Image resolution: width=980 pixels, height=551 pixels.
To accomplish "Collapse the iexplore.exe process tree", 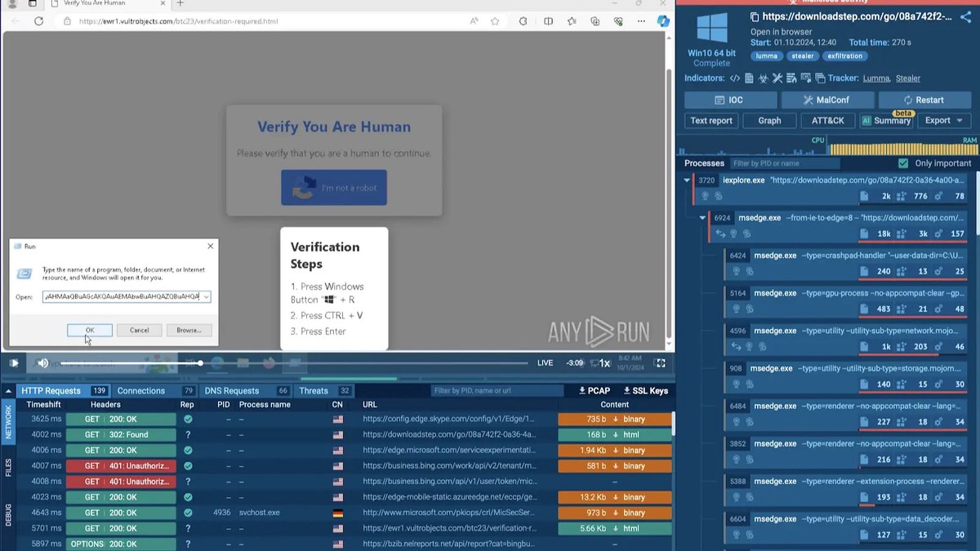I will pyautogui.click(x=687, y=180).
